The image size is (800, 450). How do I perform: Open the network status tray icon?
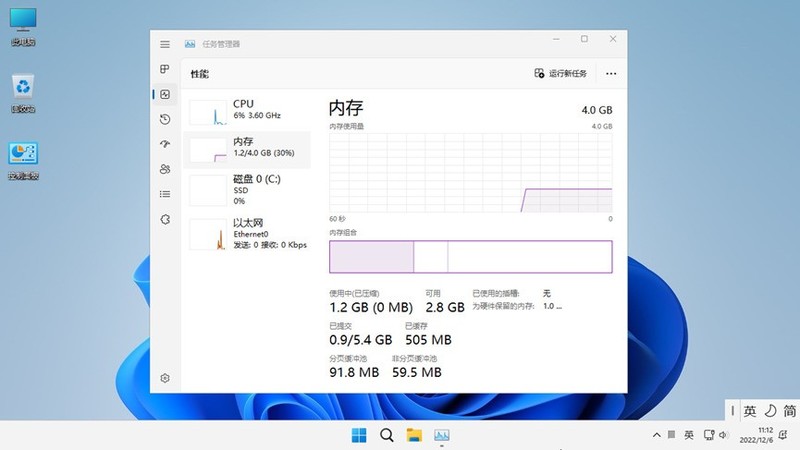pyautogui.click(x=709, y=435)
